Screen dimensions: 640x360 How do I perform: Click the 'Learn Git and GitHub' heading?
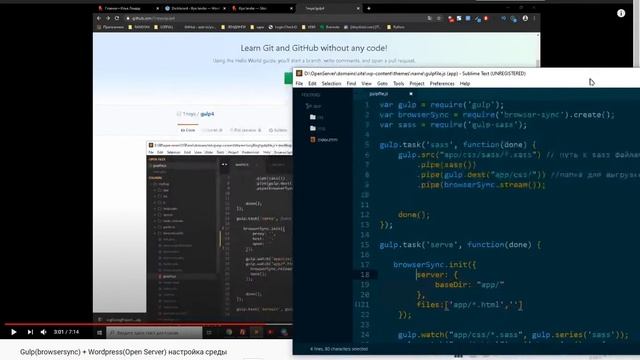pos(314,48)
